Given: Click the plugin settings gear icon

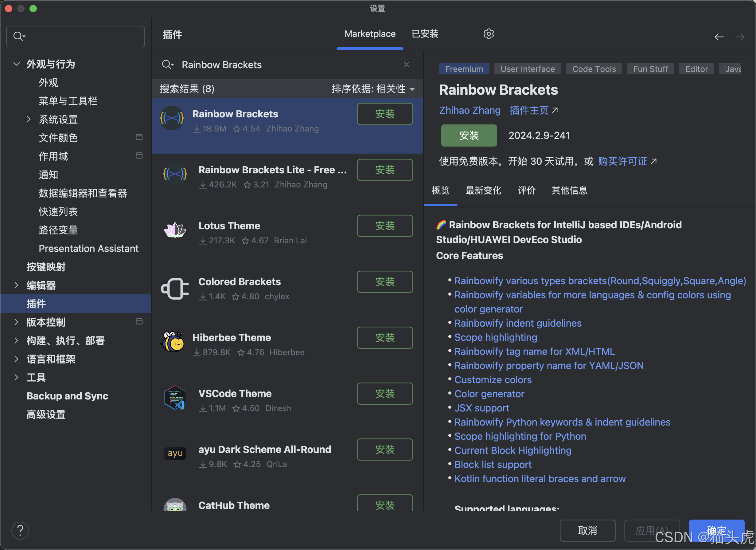Looking at the screenshot, I should (x=488, y=34).
